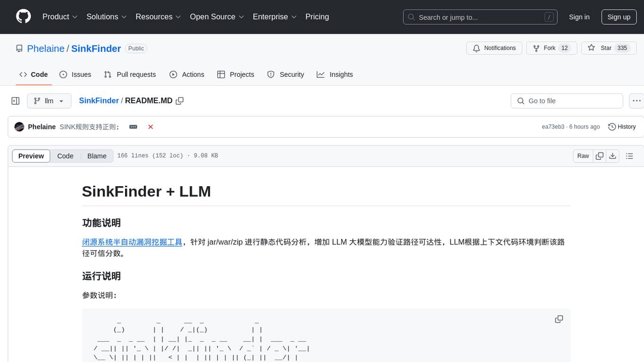Click the 功能说明 heading

click(101, 223)
